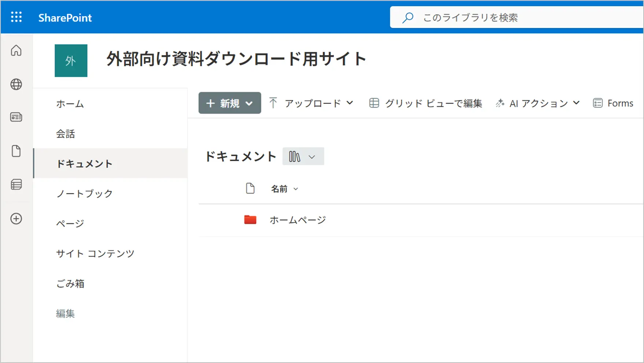
Task: Open the My files page icon
Action: 16,151
